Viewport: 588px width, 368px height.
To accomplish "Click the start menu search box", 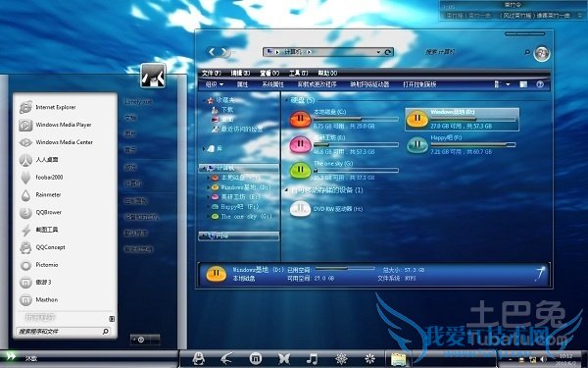I will [64, 332].
